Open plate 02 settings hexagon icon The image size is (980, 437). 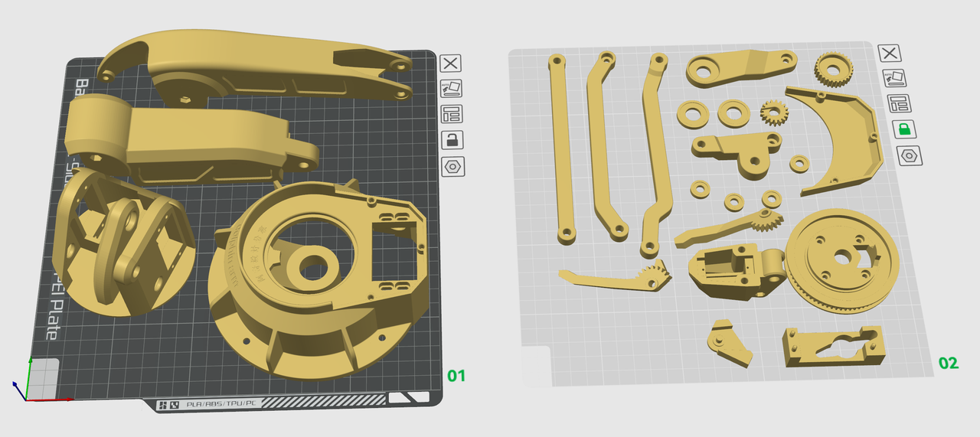pos(909,155)
